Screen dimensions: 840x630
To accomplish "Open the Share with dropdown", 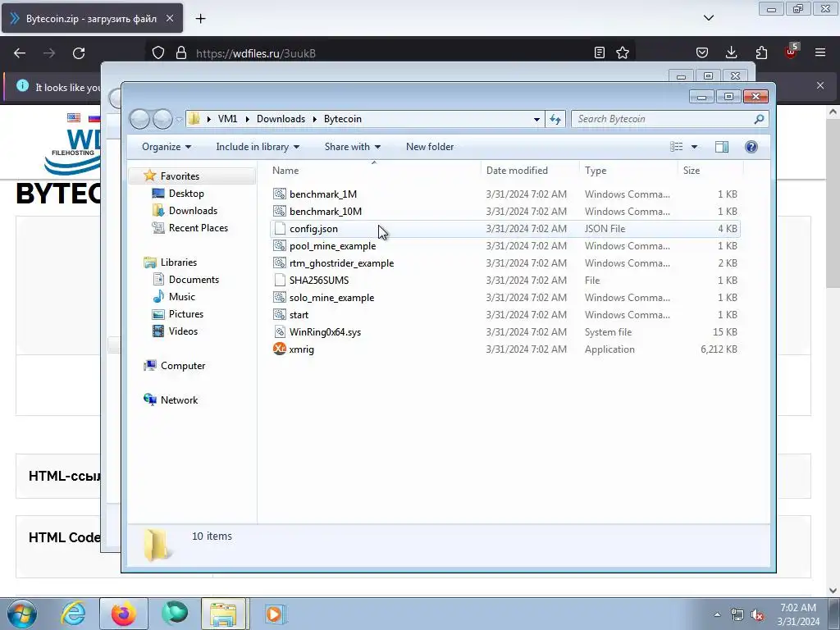I will coord(353,147).
